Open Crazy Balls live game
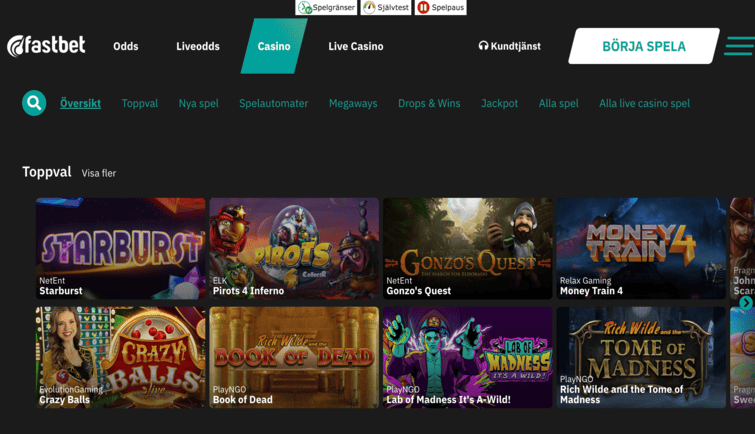 click(x=120, y=357)
